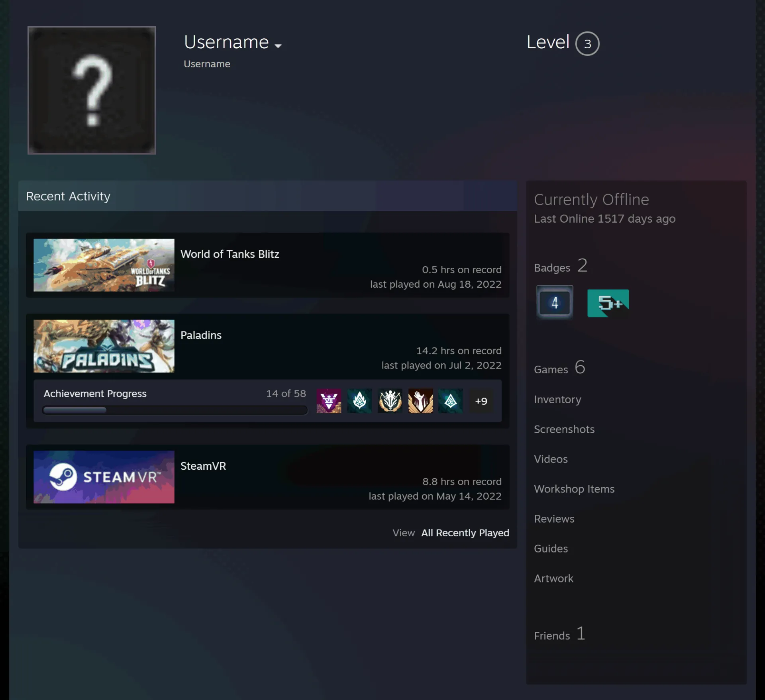The width and height of the screenshot is (765, 700).
Task: Open Achievement Progress details
Action: [x=95, y=394]
